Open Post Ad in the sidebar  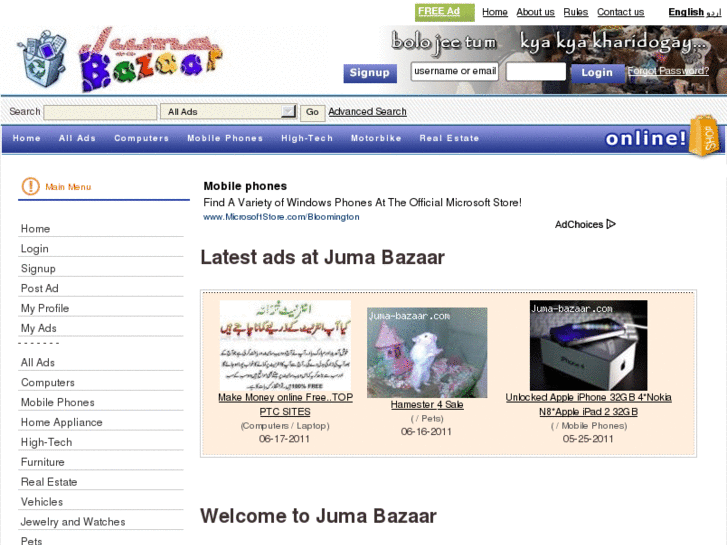39,289
